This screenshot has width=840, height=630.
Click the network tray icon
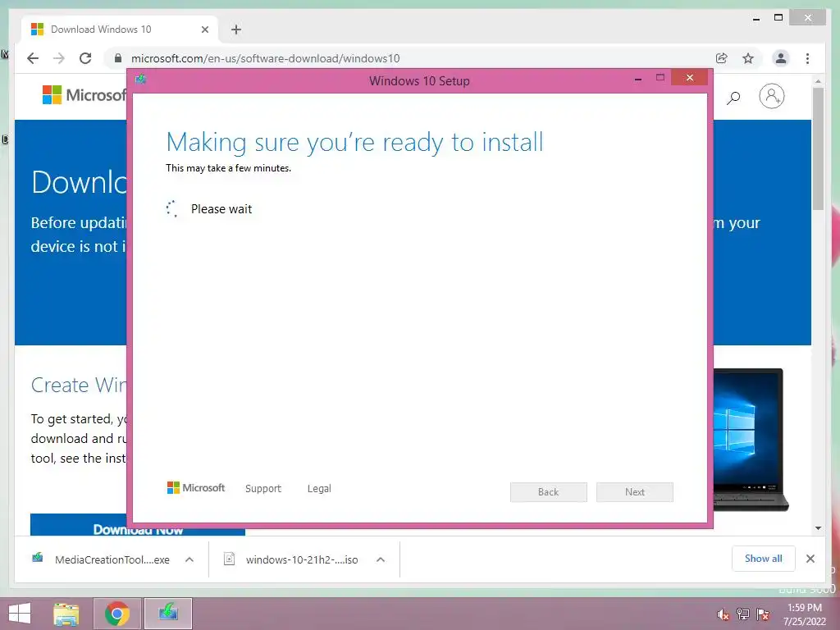click(x=743, y=614)
